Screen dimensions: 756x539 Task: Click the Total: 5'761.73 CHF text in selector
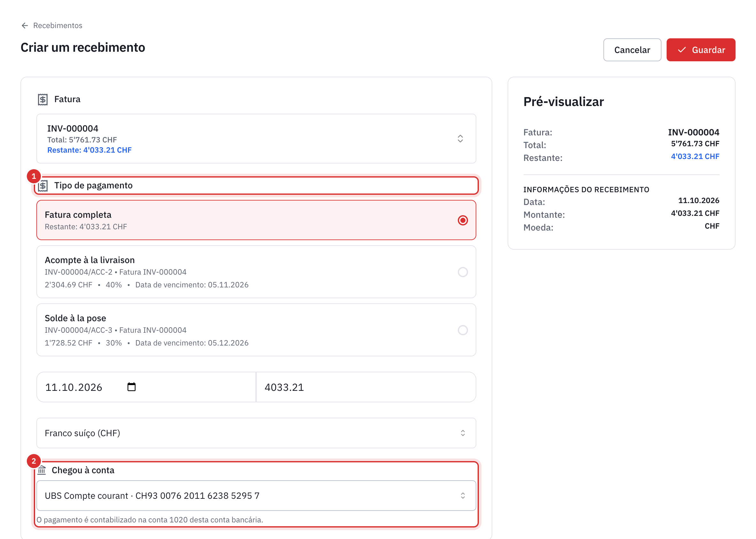[x=82, y=140]
